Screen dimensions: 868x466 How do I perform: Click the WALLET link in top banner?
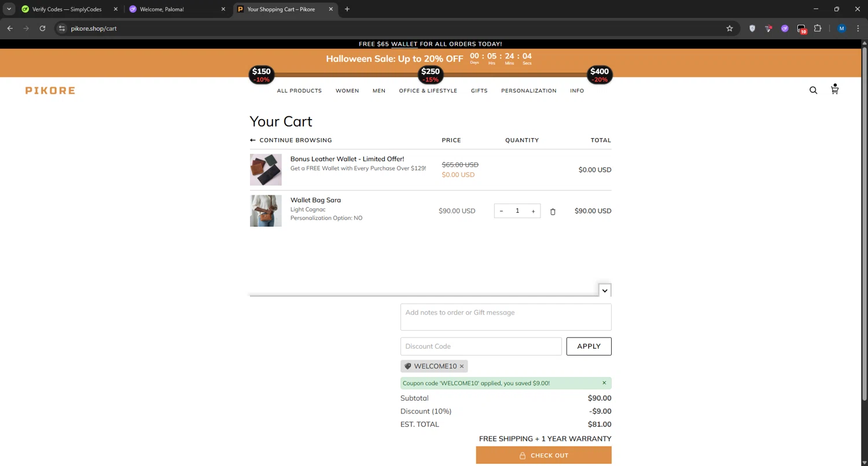(x=404, y=44)
